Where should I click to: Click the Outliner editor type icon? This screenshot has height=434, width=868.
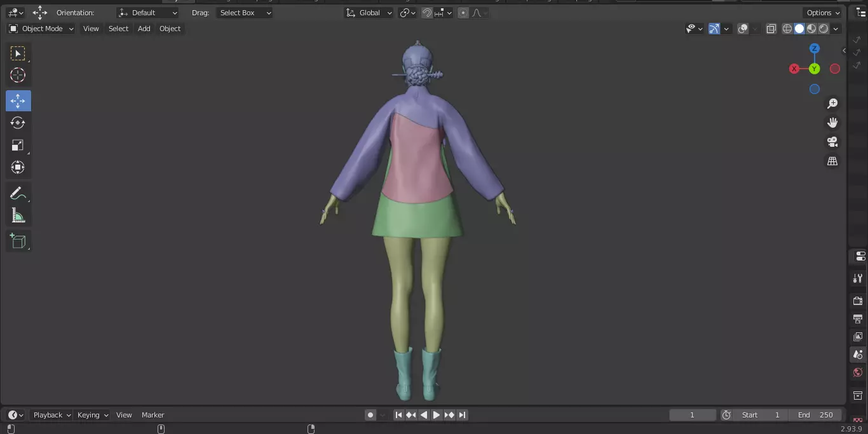pyautogui.click(x=862, y=13)
